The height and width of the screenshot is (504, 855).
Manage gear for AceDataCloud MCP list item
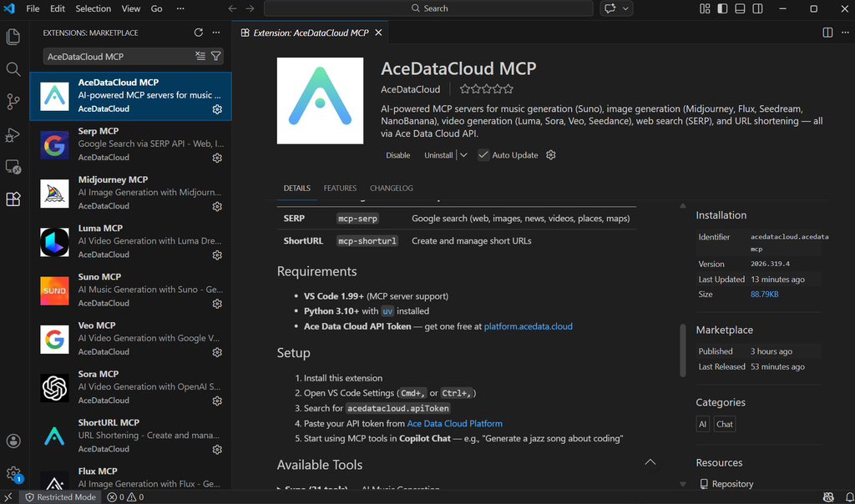point(217,109)
